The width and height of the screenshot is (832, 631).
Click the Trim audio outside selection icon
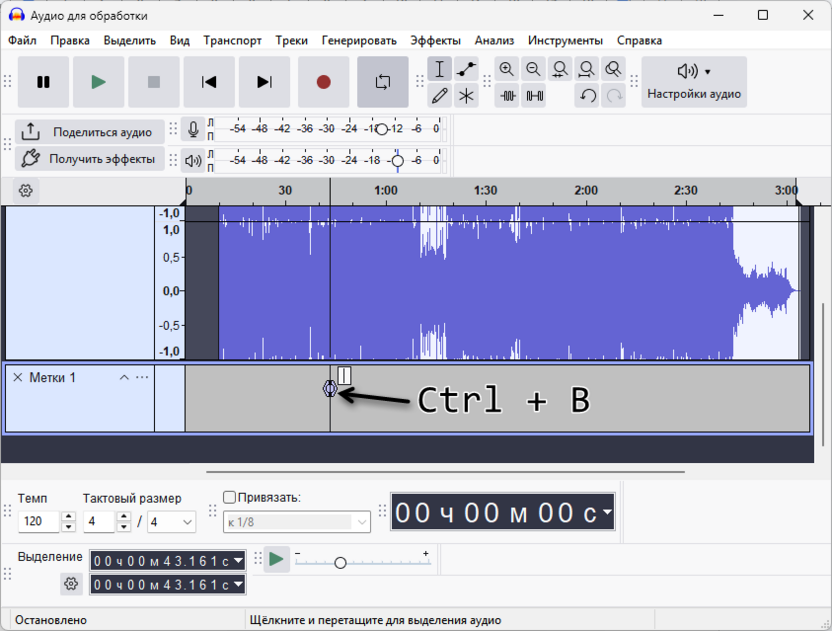(x=507, y=97)
